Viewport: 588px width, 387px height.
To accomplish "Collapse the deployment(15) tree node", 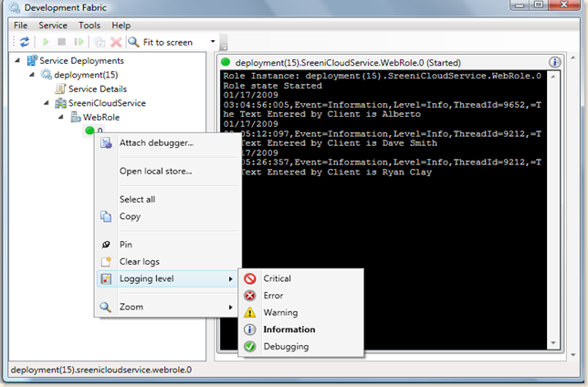I will pyautogui.click(x=32, y=75).
